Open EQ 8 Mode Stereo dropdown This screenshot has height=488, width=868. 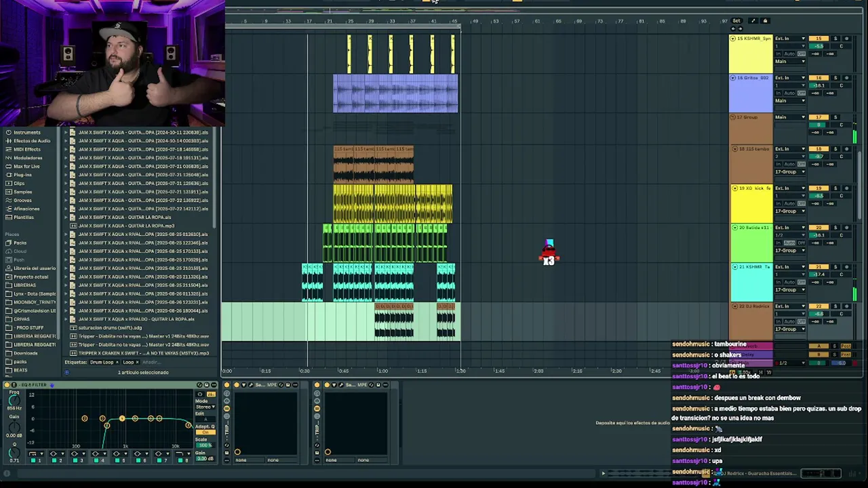click(205, 407)
